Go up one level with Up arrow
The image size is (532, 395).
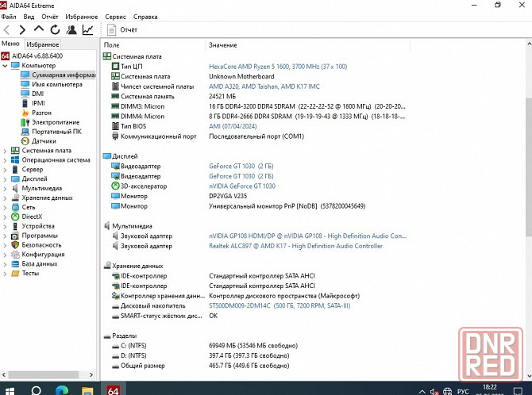(39, 29)
